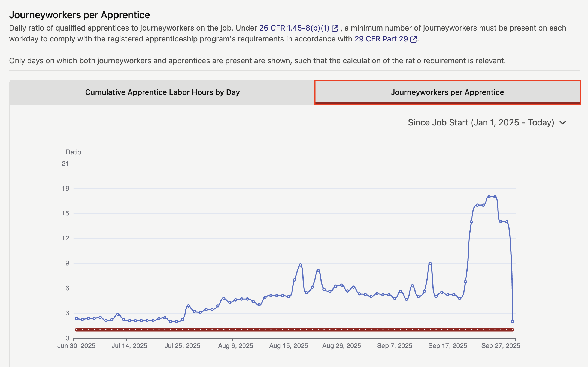Open the 29 CFR Part 29 link
Image resolution: width=588 pixels, height=367 pixels.
381,39
